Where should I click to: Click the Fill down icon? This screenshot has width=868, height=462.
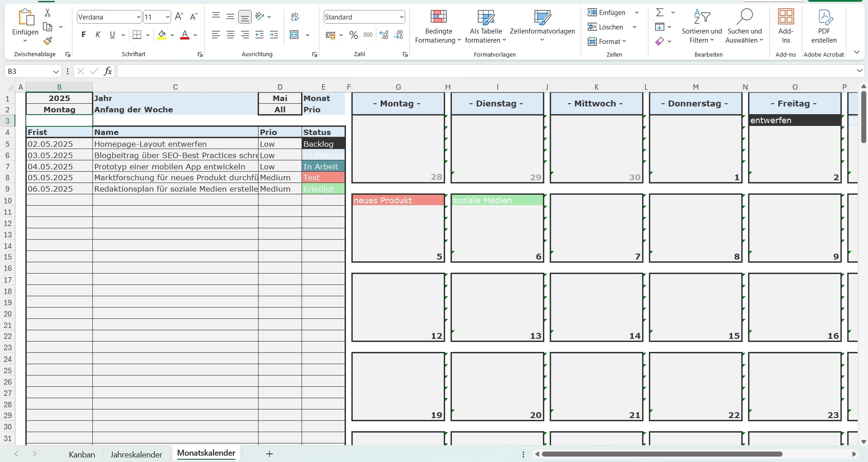[x=660, y=27]
